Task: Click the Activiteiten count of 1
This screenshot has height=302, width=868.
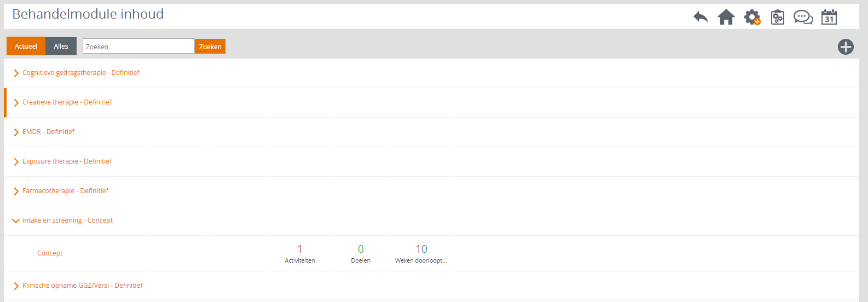Action: 300,249
